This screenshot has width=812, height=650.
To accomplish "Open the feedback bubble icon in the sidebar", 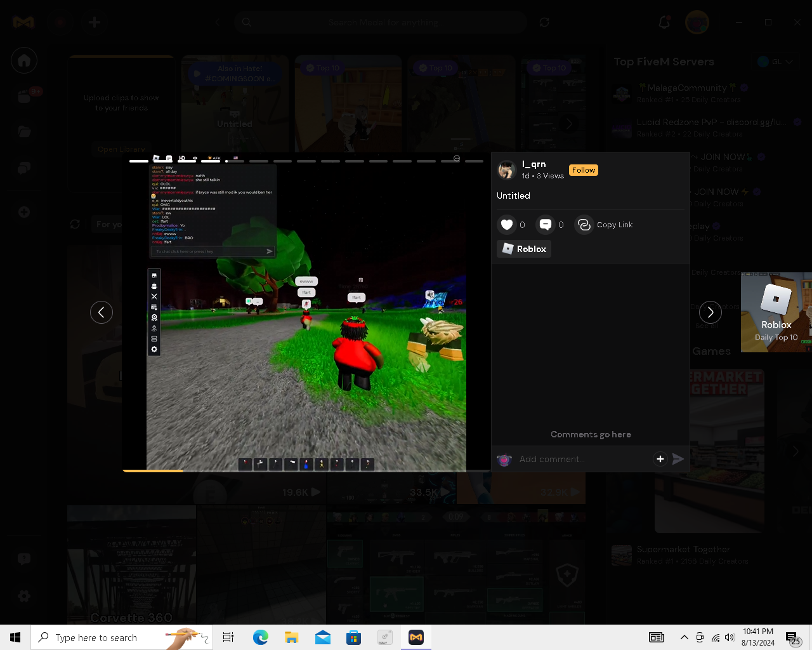I will (24, 559).
